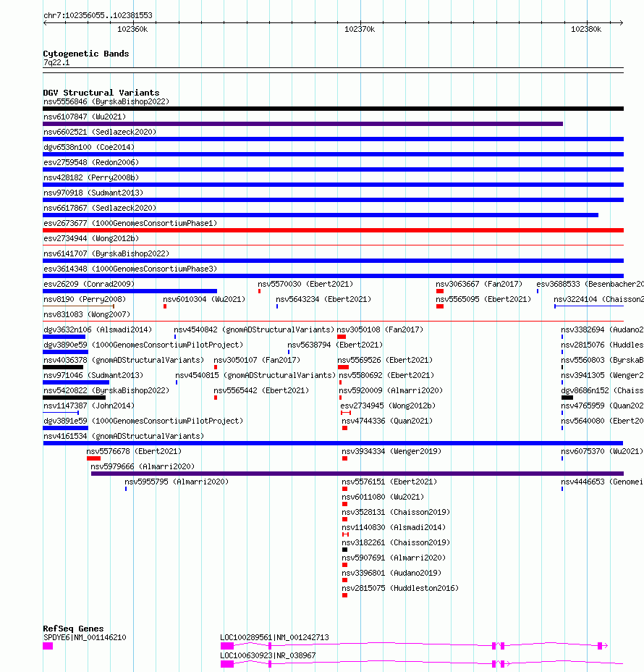This screenshot has height=672, width=644.
Task: Open variant nsv4161534 (gnomADStructuralVariants)
Action: point(124,436)
